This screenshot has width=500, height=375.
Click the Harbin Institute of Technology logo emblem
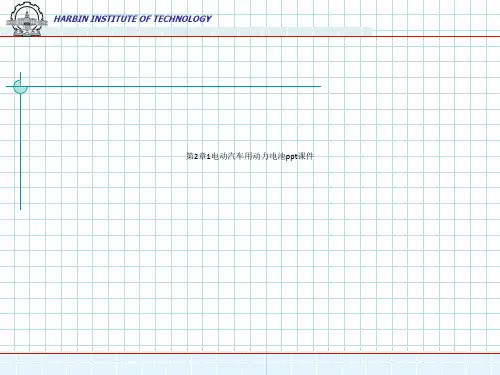pyautogui.click(x=27, y=19)
